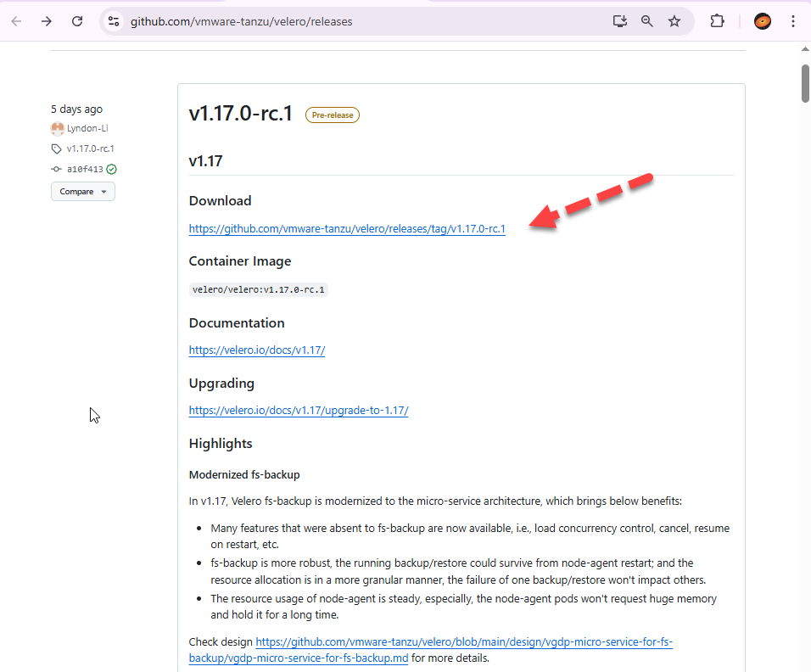
Task: Click the browser back arrow
Action: tap(16, 21)
